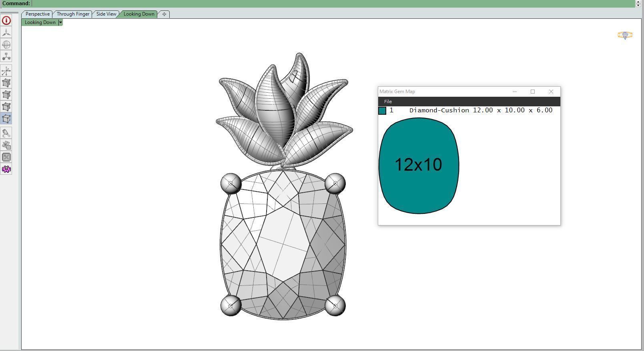The height and width of the screenshot is (351, 644).
Task: Click the Looking Down viewport title label
Action: click(40, 22)
